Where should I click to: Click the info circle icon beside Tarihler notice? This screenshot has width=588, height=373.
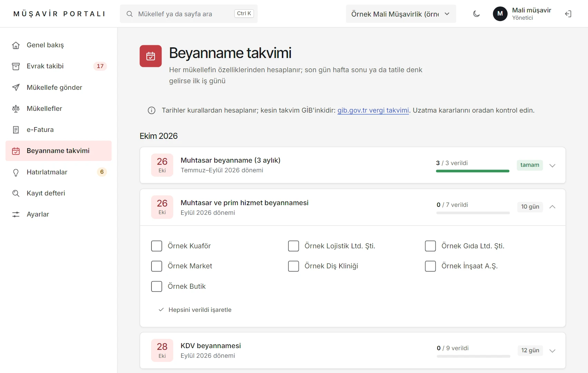[151, 111]
